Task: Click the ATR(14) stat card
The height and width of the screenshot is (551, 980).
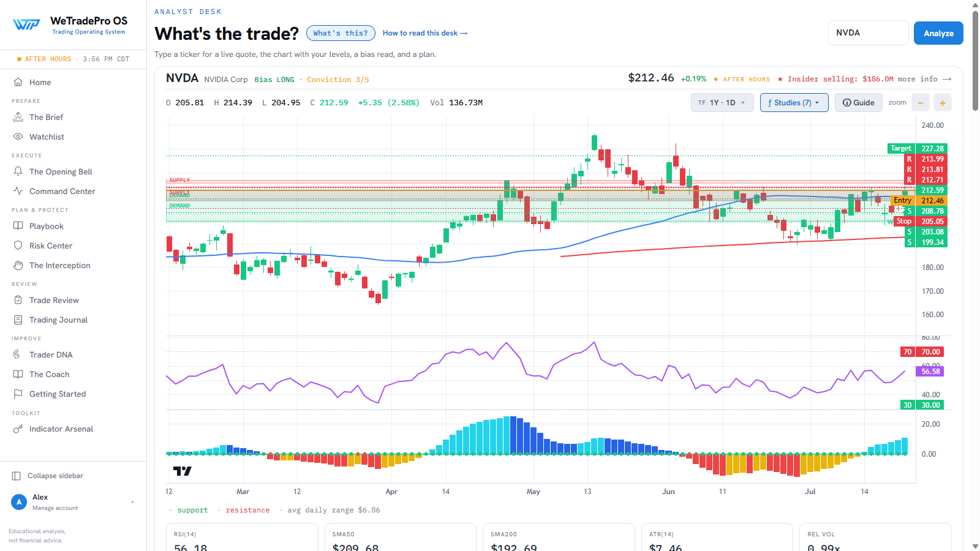Action: 717,537
